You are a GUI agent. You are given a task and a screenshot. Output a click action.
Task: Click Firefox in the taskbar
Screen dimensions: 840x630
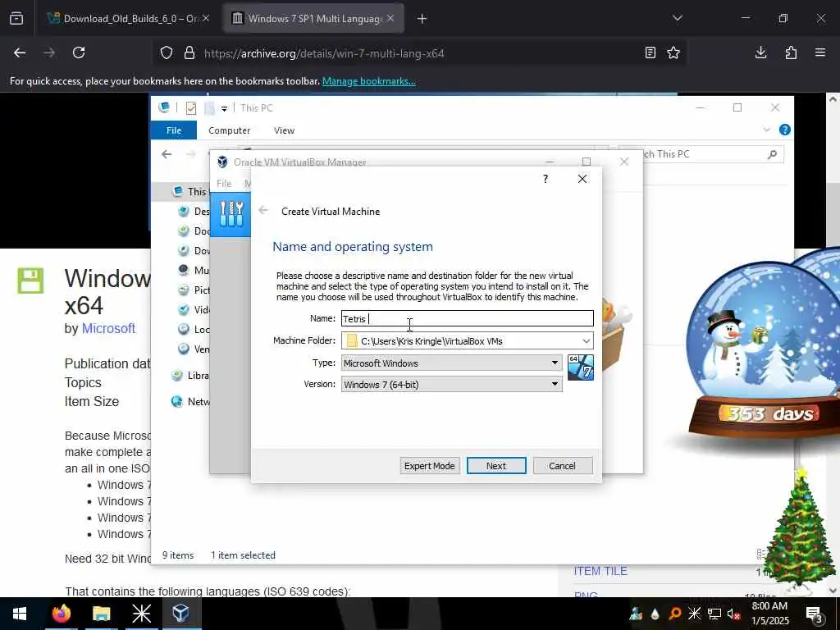[x=61, y=614]
